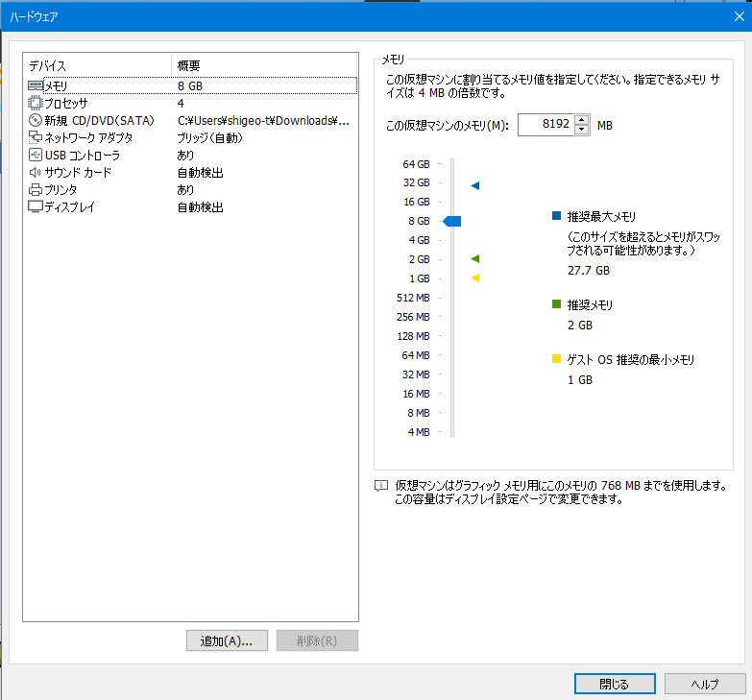Decrease memory with the spinner down arrow
Image resolution: width=752 pixels, height=700 pixels.
pyautogui.click(x=582, y=130)
